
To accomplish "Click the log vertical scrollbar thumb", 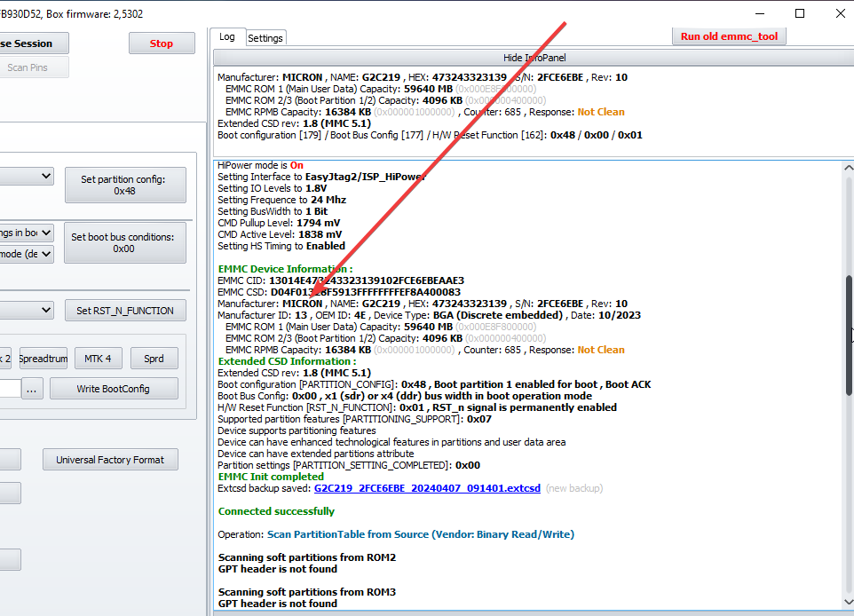I will pyautogui.click(x=849, y=336).
